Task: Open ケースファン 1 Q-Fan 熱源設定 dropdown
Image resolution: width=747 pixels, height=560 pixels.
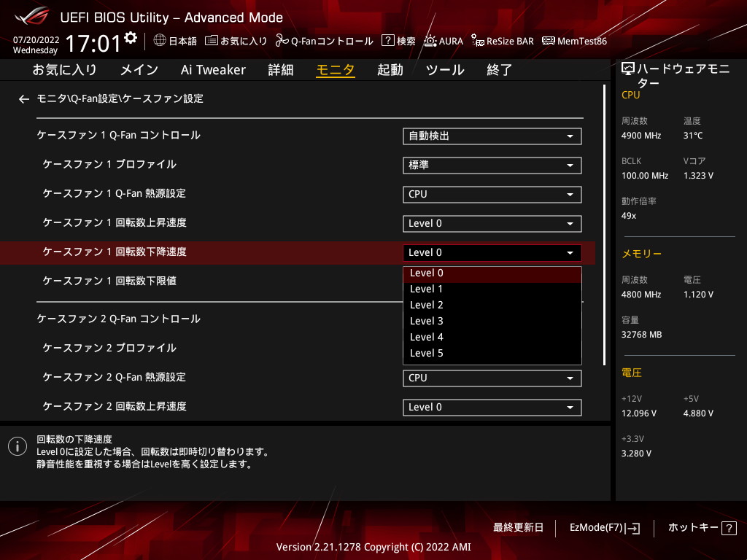Action: (x=492, y=194)
